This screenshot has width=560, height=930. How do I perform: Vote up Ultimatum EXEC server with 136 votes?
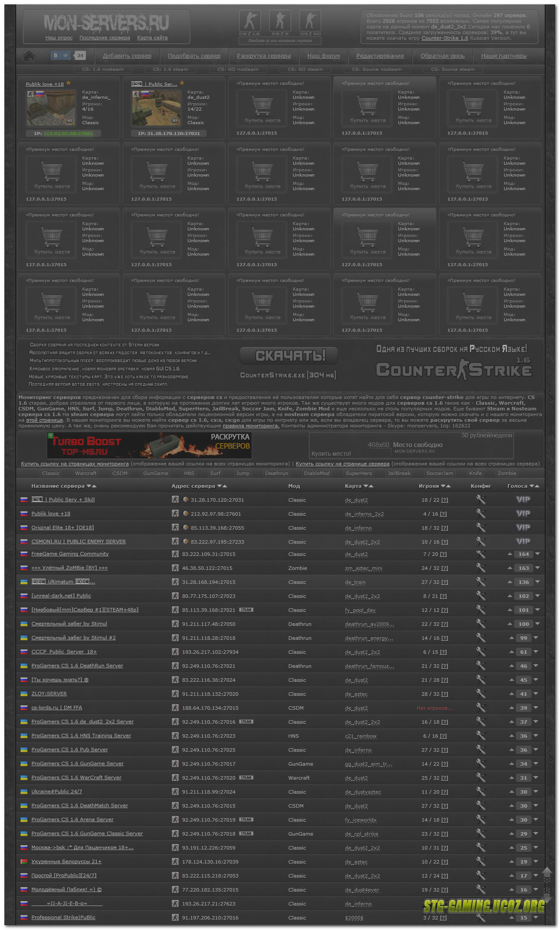[510, 582]
